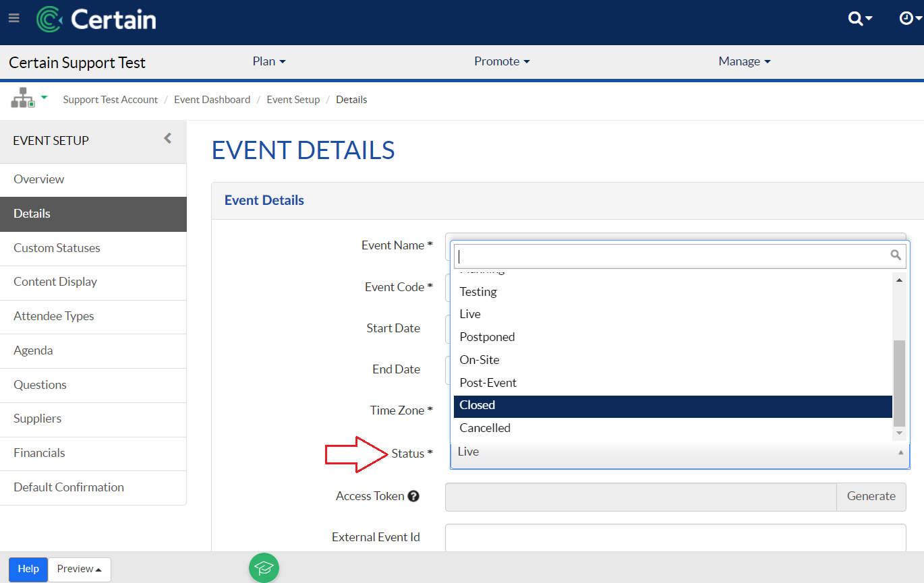Choose Live status option in the list
Image resolution: width=924 pixels, height=583 pixels.
point(673,314)
